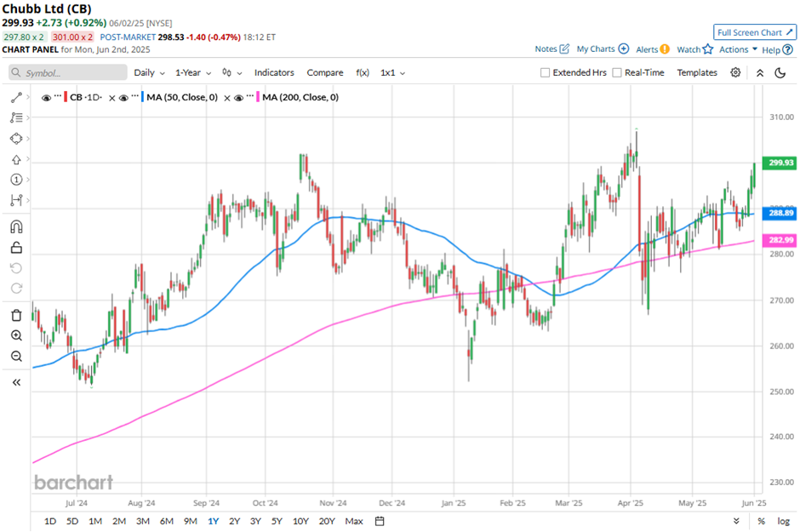This screenshot has width=800, height=532.
Task: Click the Help question mark icon
Action: click(788, 50)
